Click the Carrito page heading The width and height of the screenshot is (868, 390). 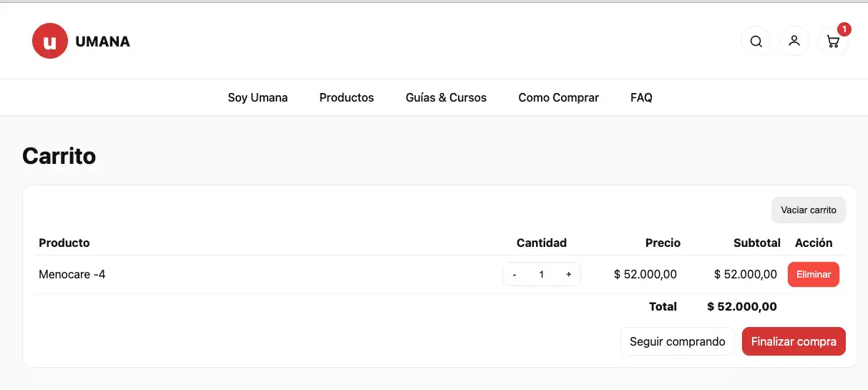59,155
